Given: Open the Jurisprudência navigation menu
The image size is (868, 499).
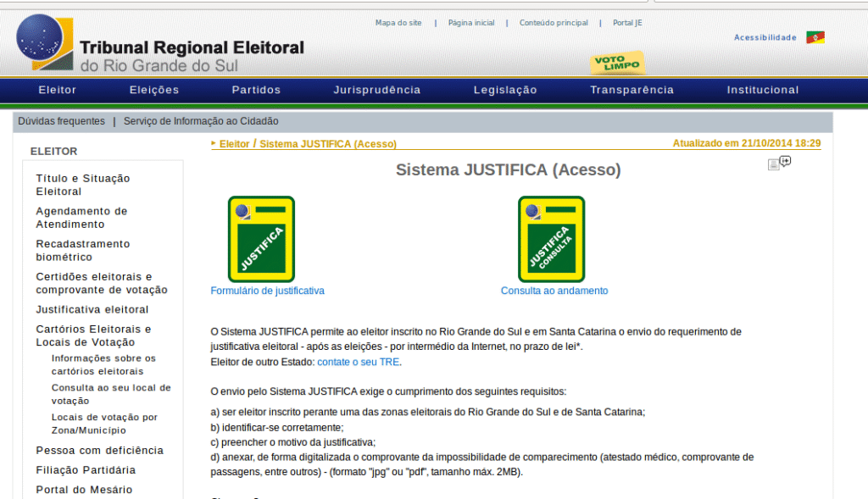Looking at the screenshot, I should point(376,90).
